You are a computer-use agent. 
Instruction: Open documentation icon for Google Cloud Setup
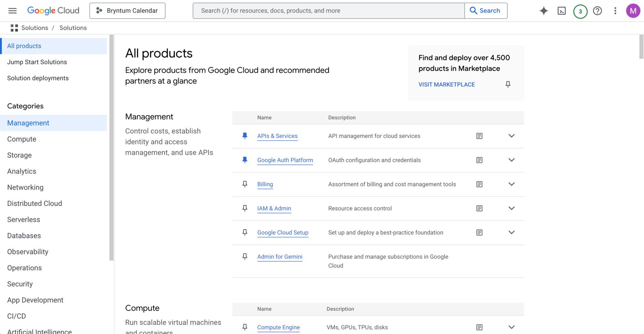pyautogui.click(x=479, y=232)
